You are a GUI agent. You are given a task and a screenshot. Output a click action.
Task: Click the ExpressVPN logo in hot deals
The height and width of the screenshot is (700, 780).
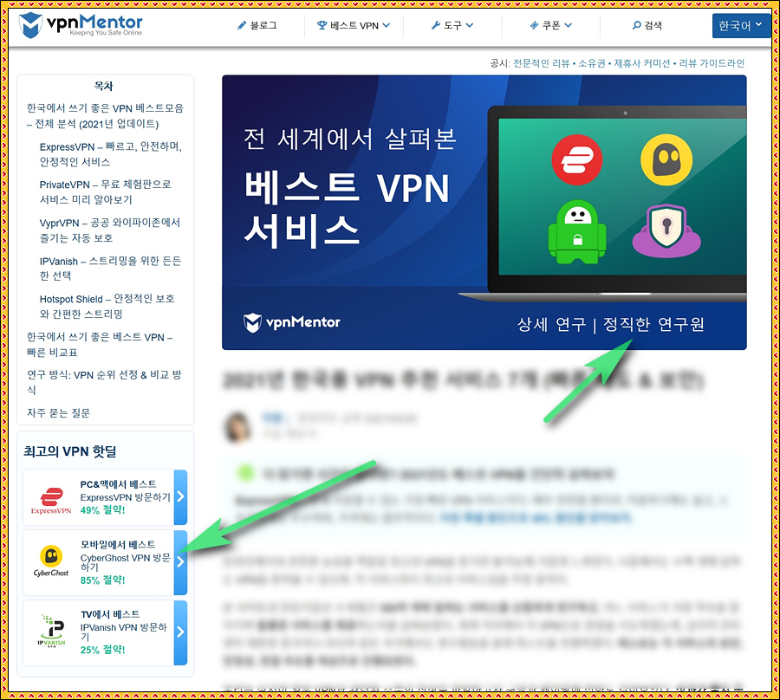(x=51, y=501)
